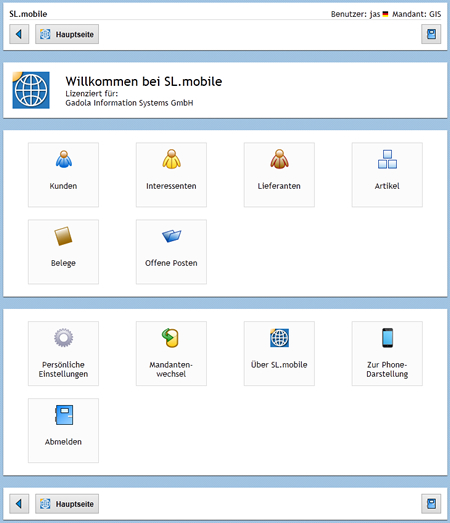Screen dimensions: 450x523
Task: Open the Über SL.mobile tile
Action: pos(279,354)
